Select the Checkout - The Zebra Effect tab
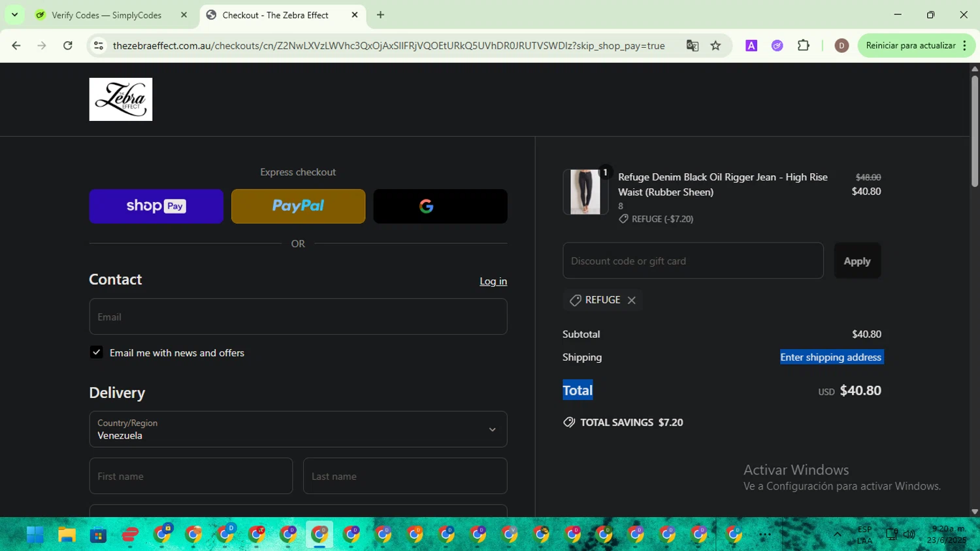Image resolution: width=980 pixels, height=551 pixels. (x=282, y=15)
